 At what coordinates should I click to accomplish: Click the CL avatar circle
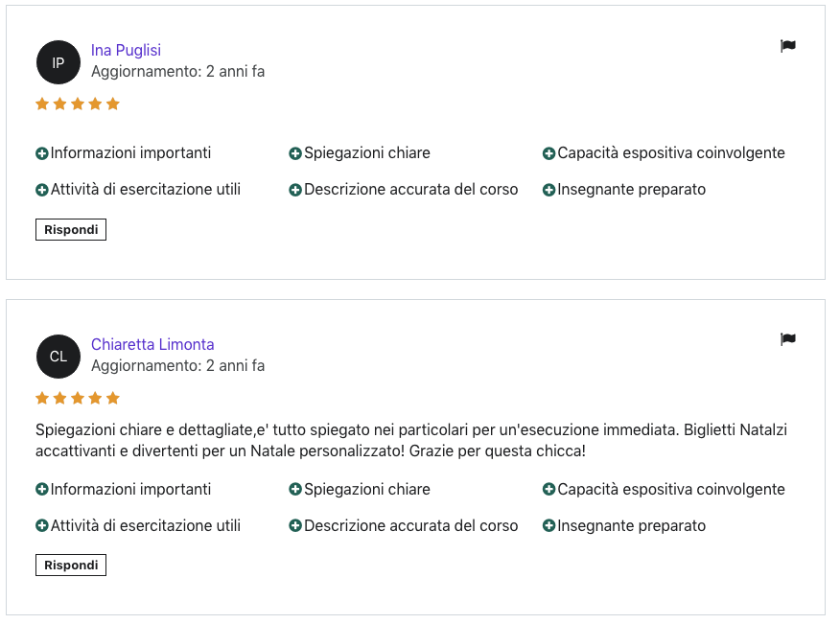[x=58, y=357]
